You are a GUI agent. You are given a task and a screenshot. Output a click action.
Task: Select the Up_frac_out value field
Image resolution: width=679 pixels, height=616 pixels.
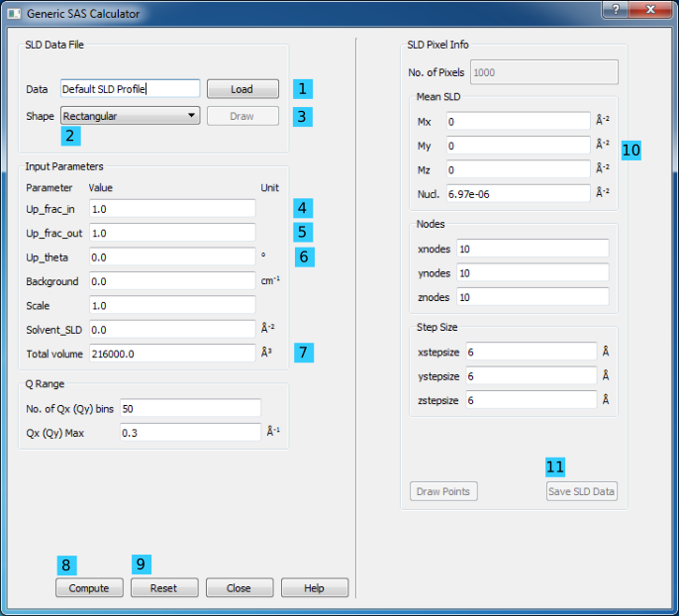point(171,233)
